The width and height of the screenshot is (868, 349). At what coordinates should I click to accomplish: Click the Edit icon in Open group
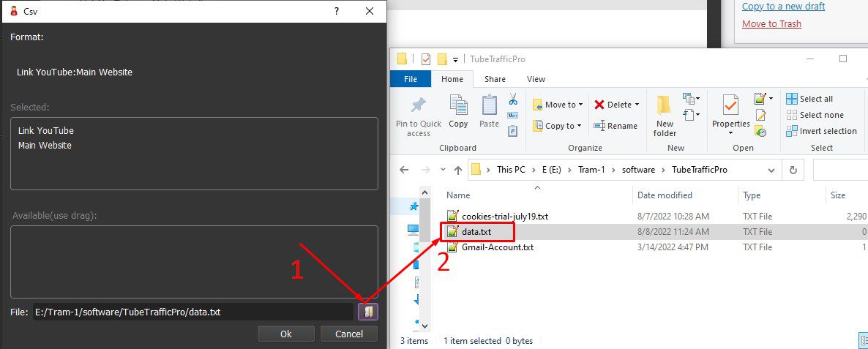[761, 115]
